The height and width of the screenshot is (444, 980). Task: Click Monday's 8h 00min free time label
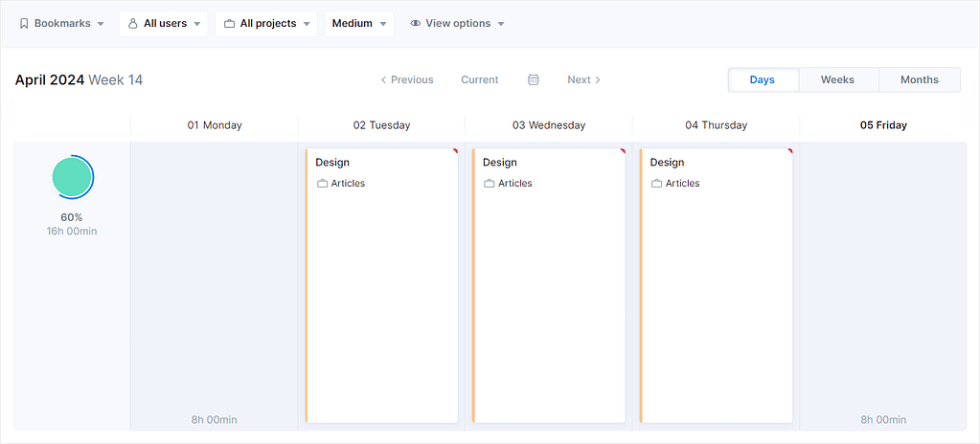click(215, 420)
